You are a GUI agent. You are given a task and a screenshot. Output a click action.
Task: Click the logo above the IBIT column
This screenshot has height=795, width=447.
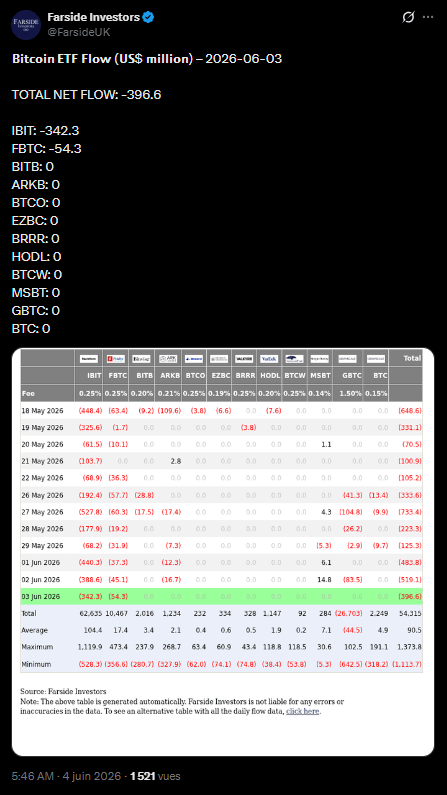pyautogui.click(x=89, y=358)
